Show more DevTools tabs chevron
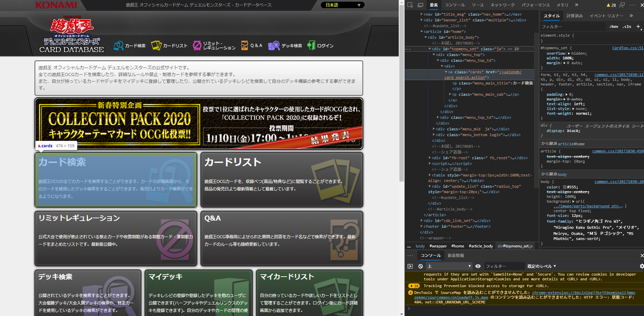 (577, 5)
